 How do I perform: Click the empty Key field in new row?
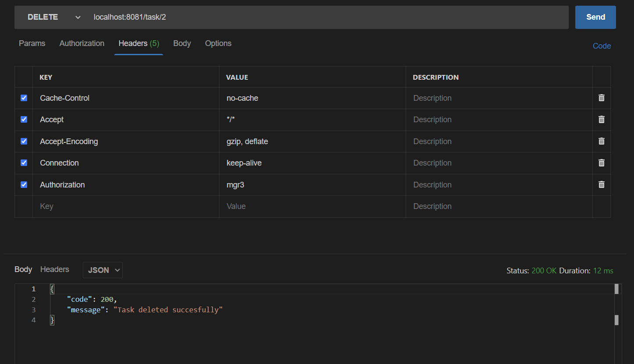126,206
